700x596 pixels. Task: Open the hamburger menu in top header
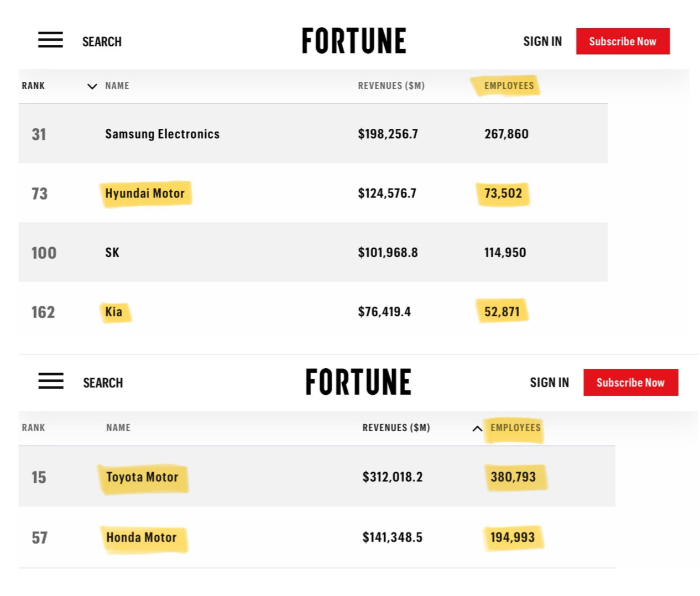(x=50, y=40)
